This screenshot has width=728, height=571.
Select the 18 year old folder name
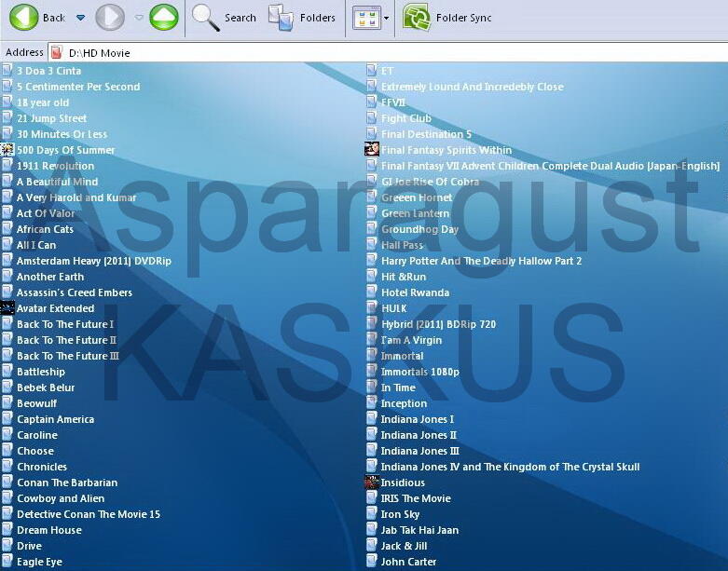[x=43, y=102]
